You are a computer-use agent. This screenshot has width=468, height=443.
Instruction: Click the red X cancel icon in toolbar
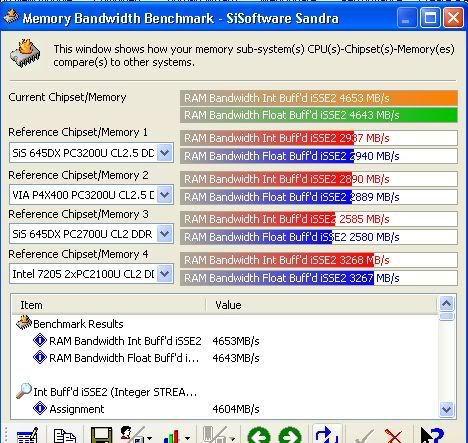point(394,436)
